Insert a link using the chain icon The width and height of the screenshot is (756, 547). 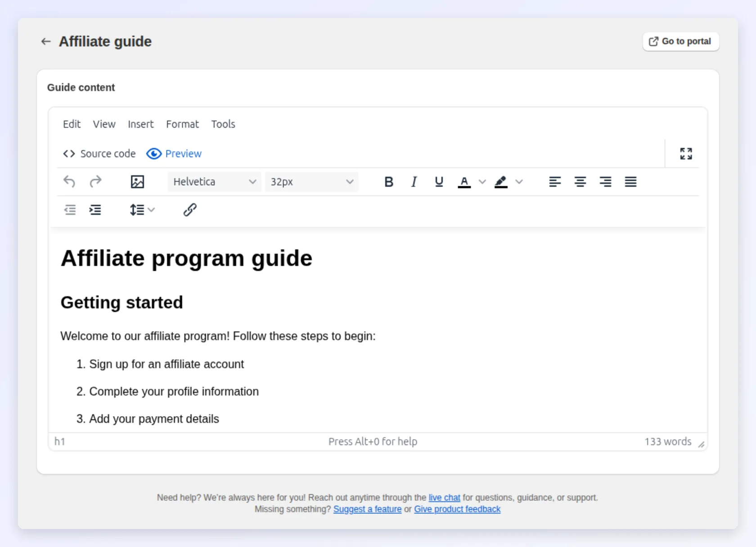(x=190, y=210)
